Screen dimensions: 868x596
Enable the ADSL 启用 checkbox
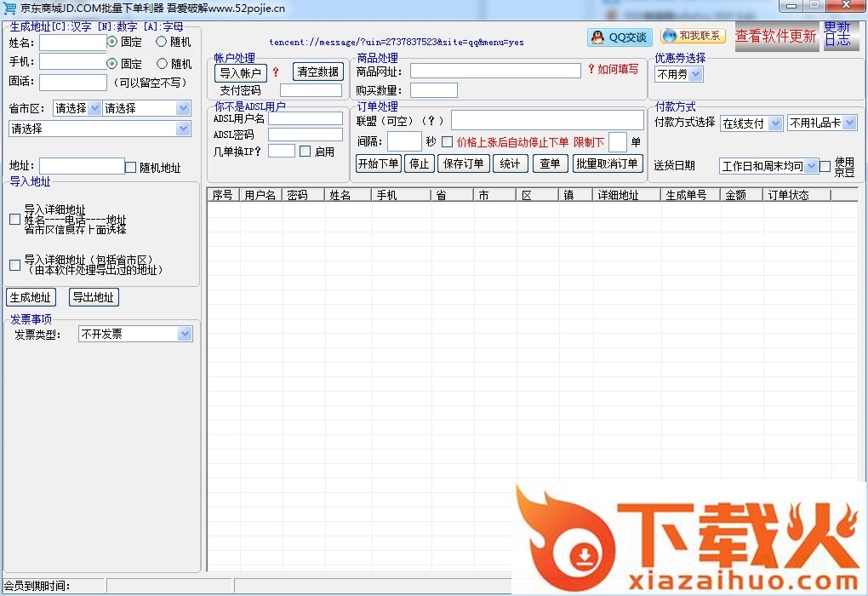[x=305, y=152]
